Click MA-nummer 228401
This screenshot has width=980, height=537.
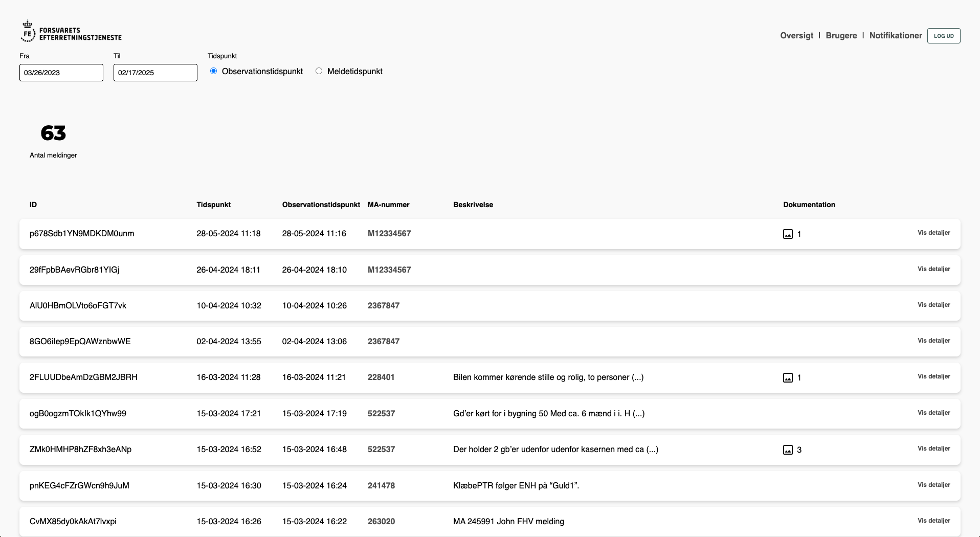(381, 377)
